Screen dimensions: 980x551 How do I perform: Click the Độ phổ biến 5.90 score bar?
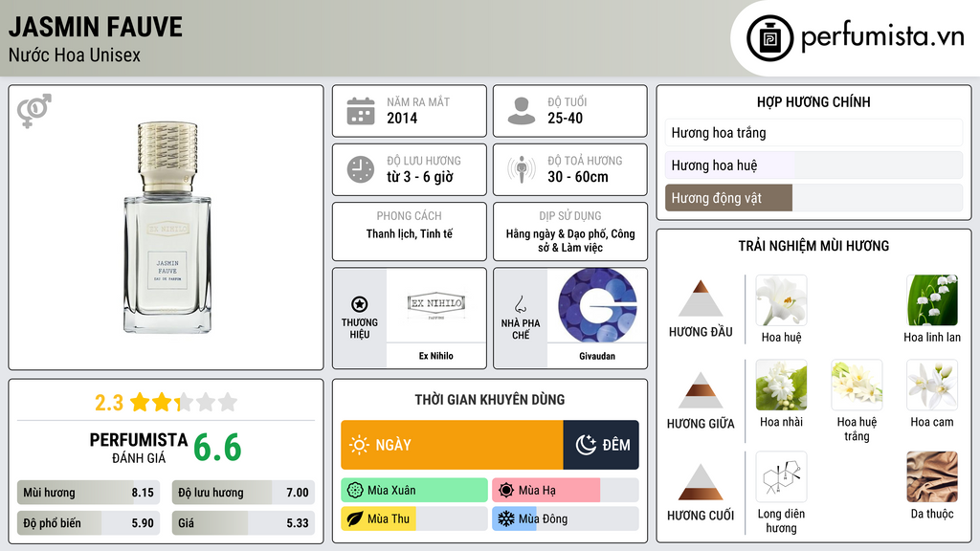pos(89,523)
